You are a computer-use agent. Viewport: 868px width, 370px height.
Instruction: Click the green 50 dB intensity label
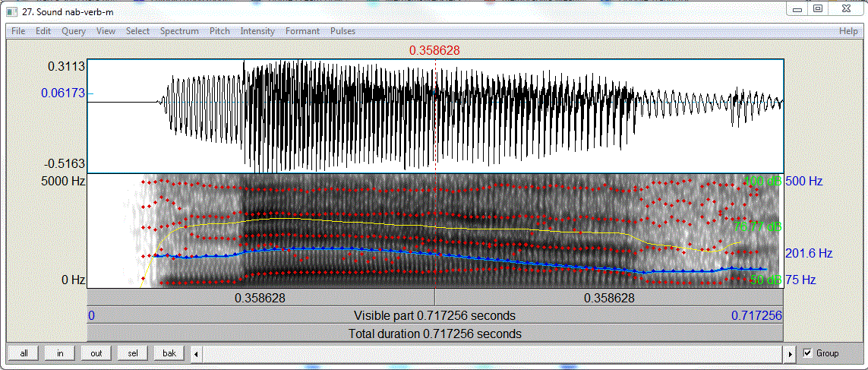(765, 280)
